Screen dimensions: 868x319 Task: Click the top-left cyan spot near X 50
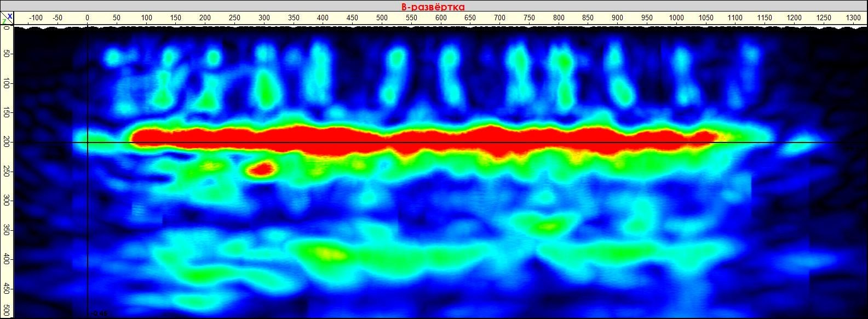pyautogui.click(x=113, y=56)
